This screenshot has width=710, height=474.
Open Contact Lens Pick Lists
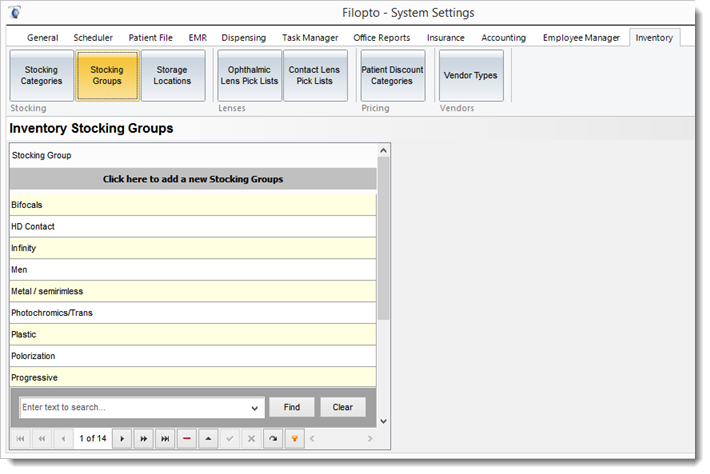tap(315, 76)
